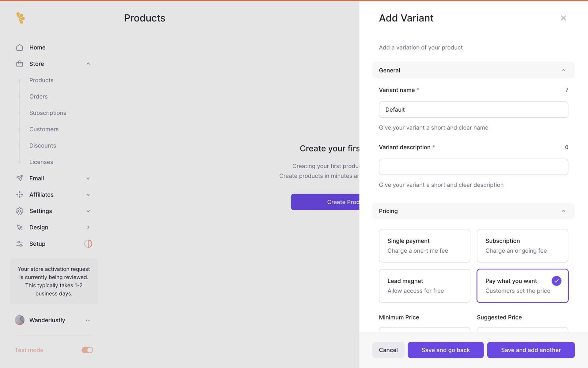The image size is (588, 368).
Task: Click the Minimum Price label
Action: tap(399, 317)
